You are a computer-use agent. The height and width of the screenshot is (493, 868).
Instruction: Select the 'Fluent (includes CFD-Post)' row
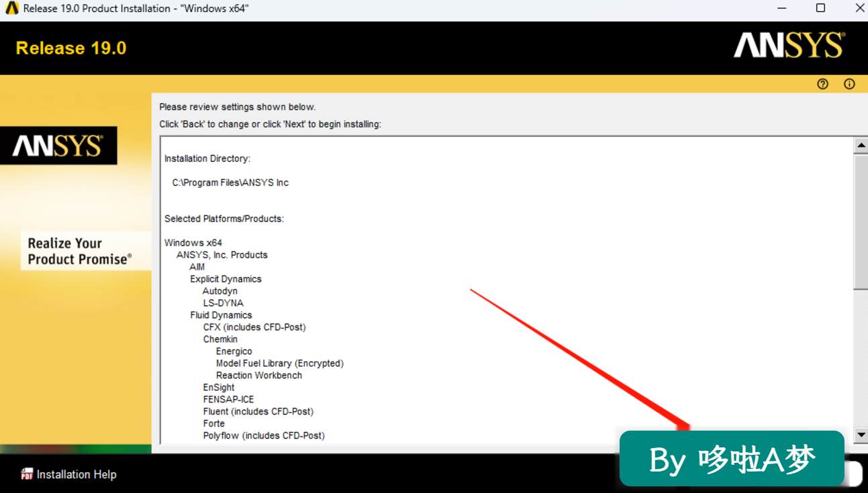tap(258, 412)
